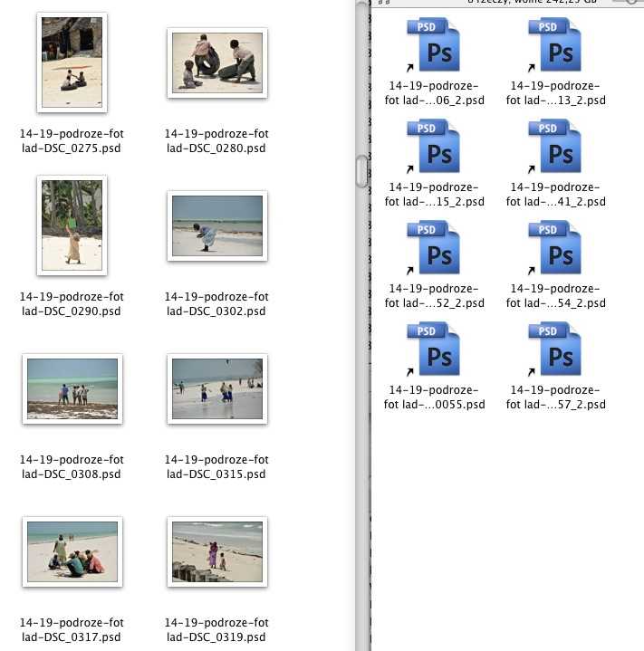The width and height of the screenshot is (644, 651).
Task: Click the PSD alias icon ending 13_2.psd
Action: point(554,45)
